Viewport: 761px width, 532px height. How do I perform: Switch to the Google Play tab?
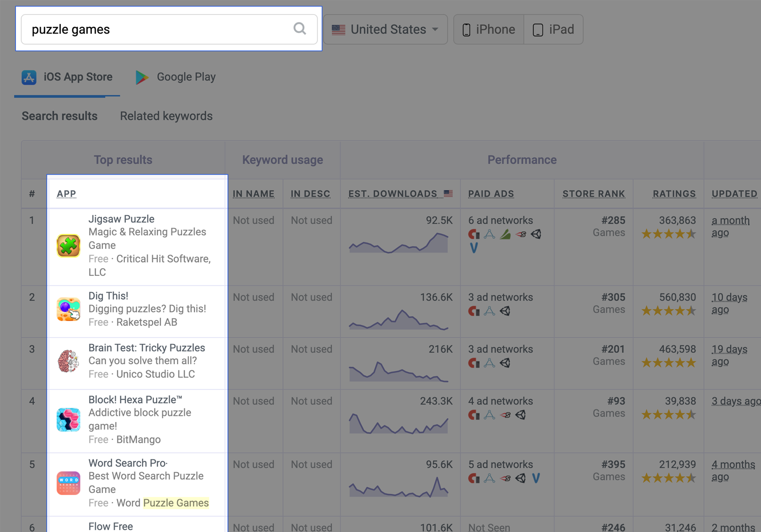(176, 77)
